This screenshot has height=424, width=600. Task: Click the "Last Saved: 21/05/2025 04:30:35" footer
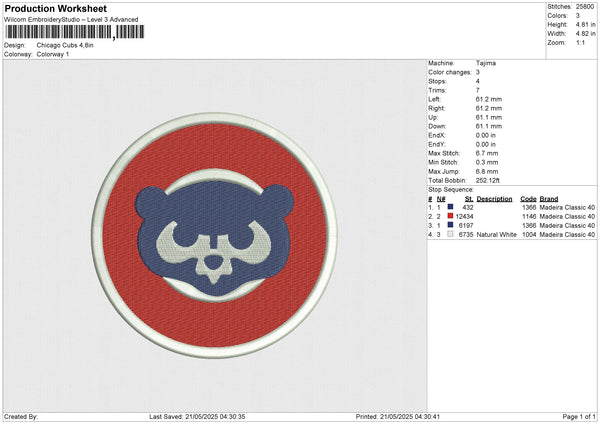197,417
